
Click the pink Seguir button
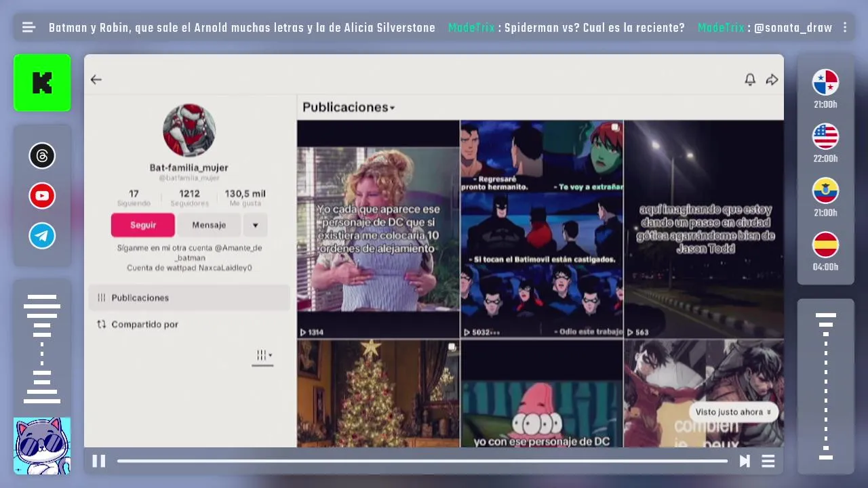click(x=143, y=225)
